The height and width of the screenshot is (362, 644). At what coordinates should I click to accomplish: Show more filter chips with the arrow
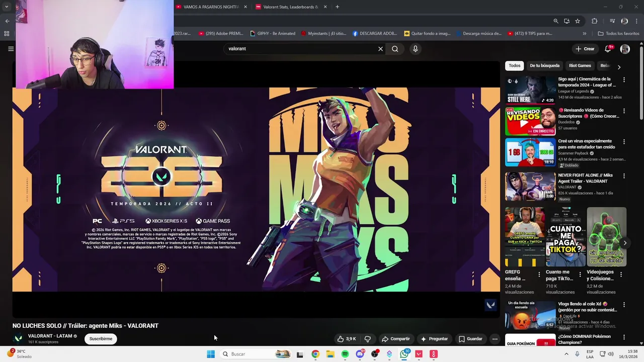tap(619, 66)
